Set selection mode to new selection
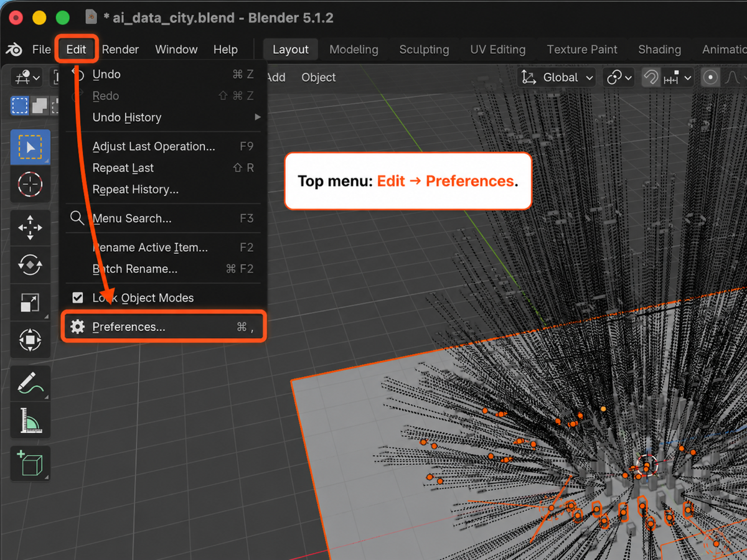Image resolution: width=747 pixels, height=560 pixels. (x=20, y=105)
